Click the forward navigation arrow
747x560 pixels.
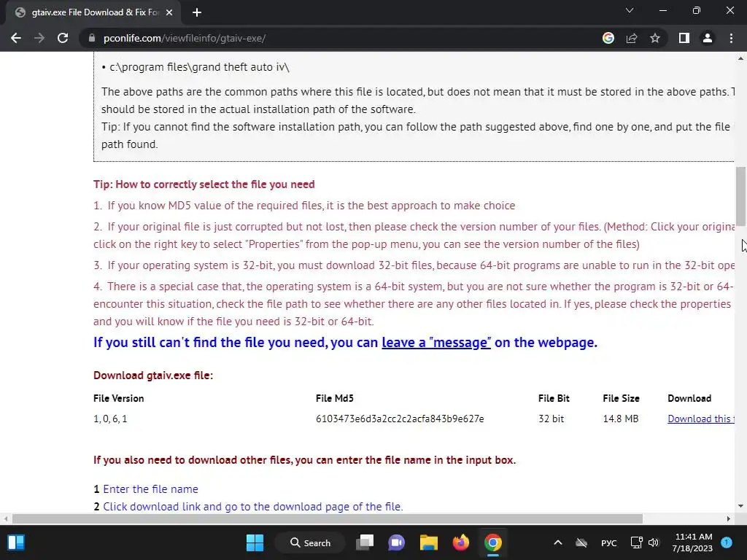click(x=39, y=38)
